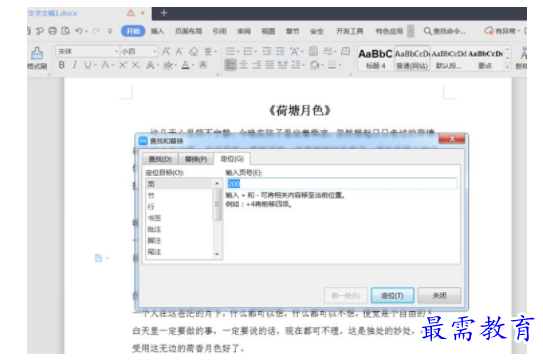Open the 开始 (Home) ribbon tab
Viewport: 543px width, 360px height.
click(133, 31)
